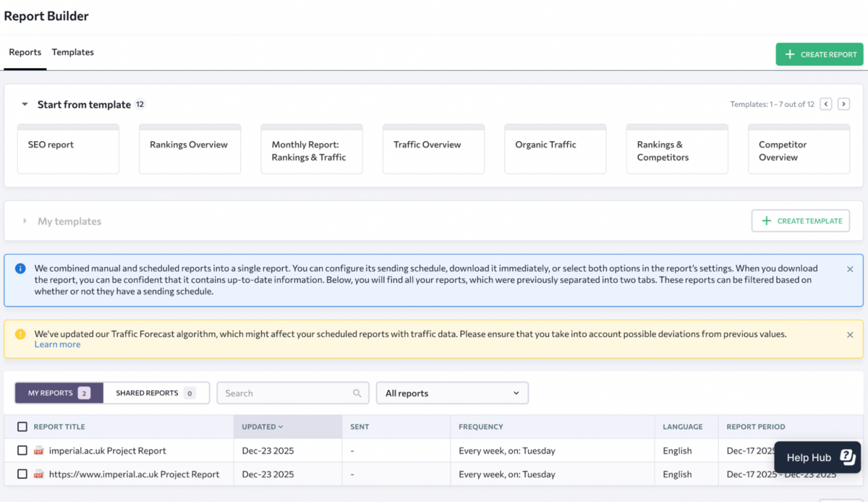Choose the Rankings & Competitors template card
Image resolution: width=868 pixels, height=502 pixels.
(677, 149)
